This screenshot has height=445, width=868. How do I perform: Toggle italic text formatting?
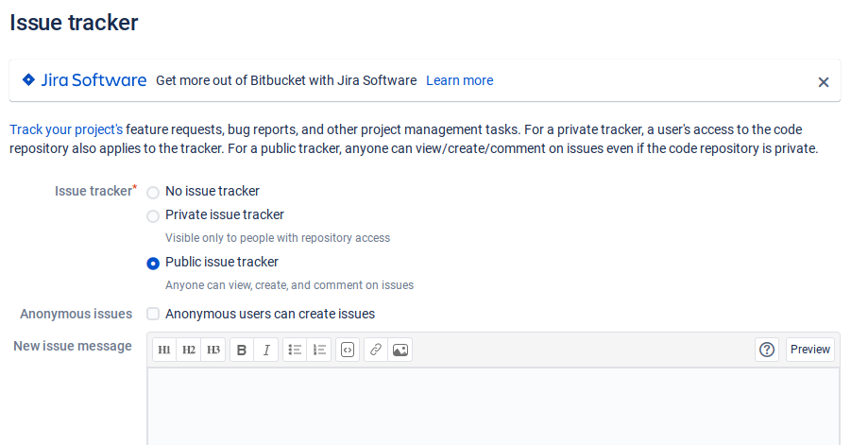click(266, 350)
